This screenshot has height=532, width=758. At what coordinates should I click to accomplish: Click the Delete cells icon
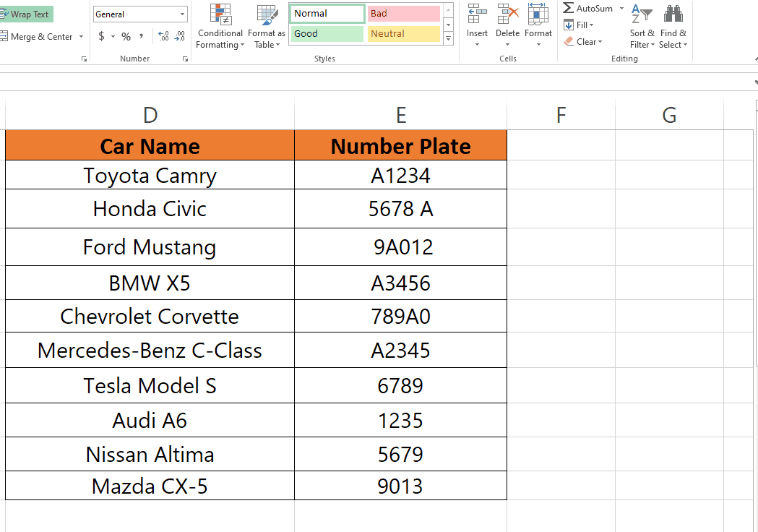pos(507,14)
